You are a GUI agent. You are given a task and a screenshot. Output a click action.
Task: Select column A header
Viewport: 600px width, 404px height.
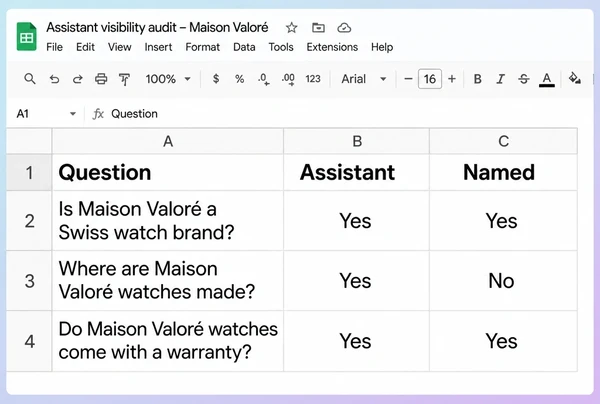tap(168, 141)
